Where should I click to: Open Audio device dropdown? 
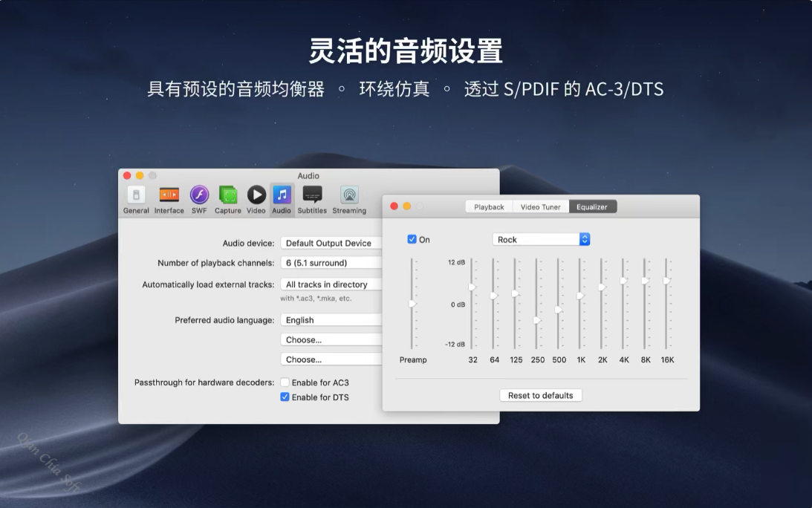click(331, 243)
